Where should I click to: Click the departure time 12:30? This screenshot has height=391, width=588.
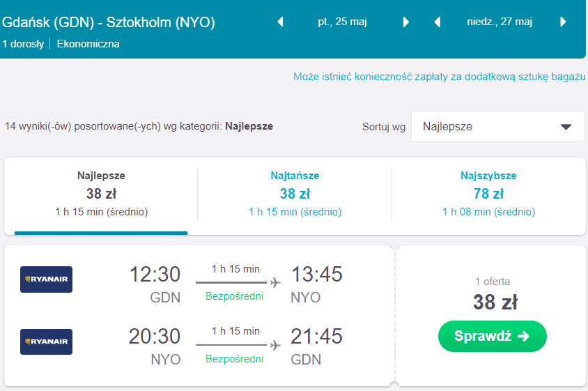coord(155,274)
